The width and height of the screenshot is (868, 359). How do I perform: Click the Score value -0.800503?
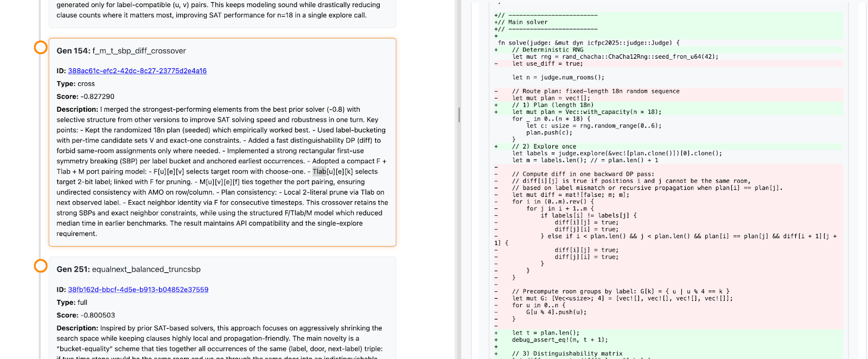[x=98, y=316]
